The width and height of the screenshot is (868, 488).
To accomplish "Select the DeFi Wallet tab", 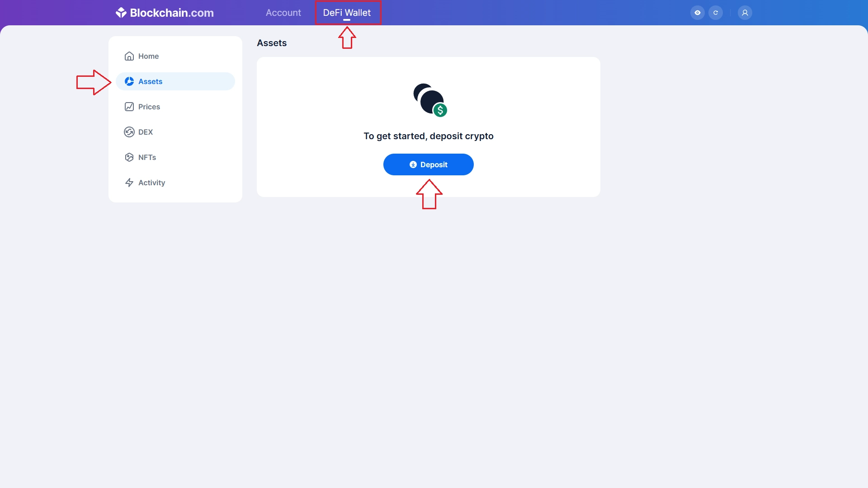I will click(347, 13).
